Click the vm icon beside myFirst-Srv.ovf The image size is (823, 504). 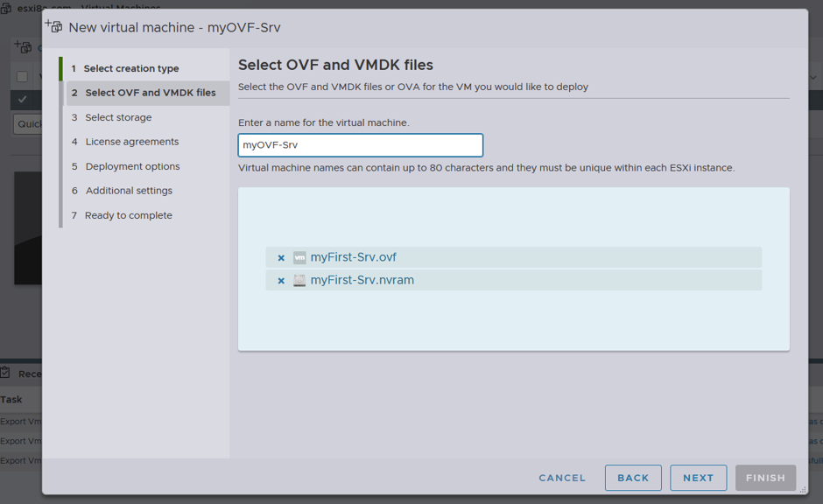(299, 257)
